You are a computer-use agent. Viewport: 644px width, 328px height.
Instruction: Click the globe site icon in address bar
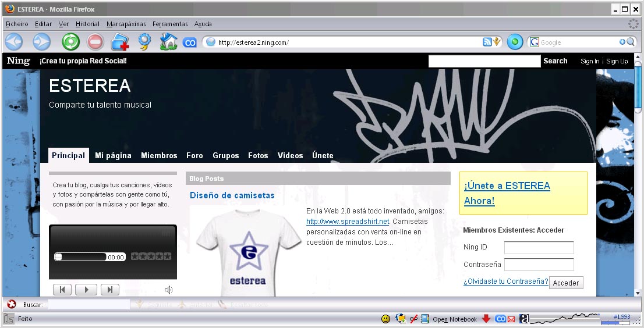[211, 42]
